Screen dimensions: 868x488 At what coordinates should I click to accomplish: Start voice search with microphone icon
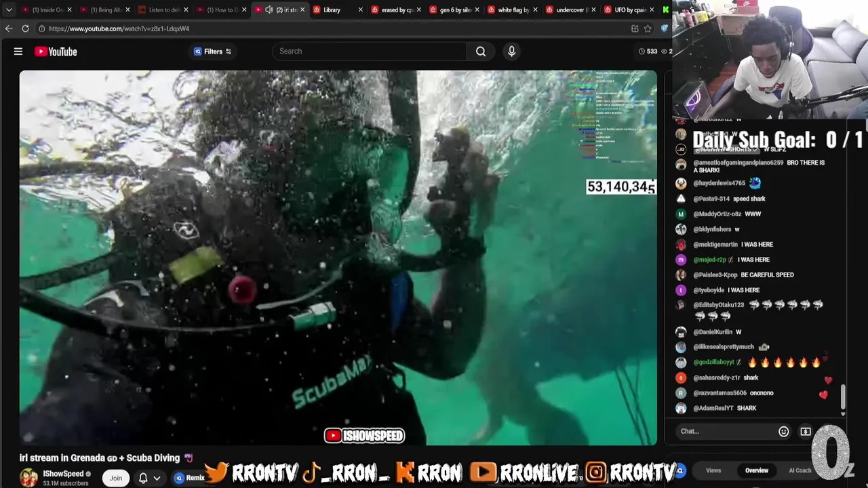pos(511,52)
